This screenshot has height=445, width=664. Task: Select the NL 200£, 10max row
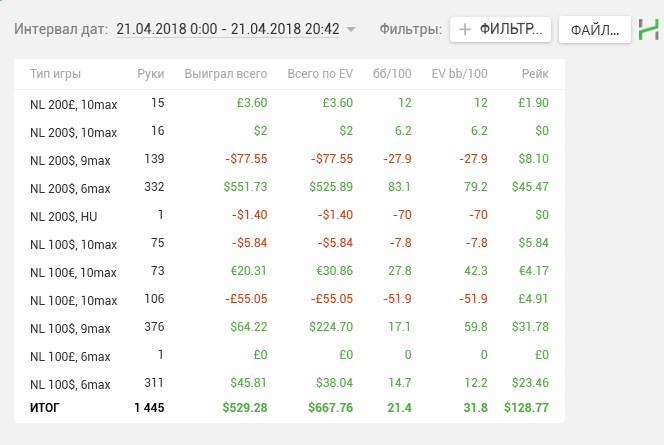[290, 103]
